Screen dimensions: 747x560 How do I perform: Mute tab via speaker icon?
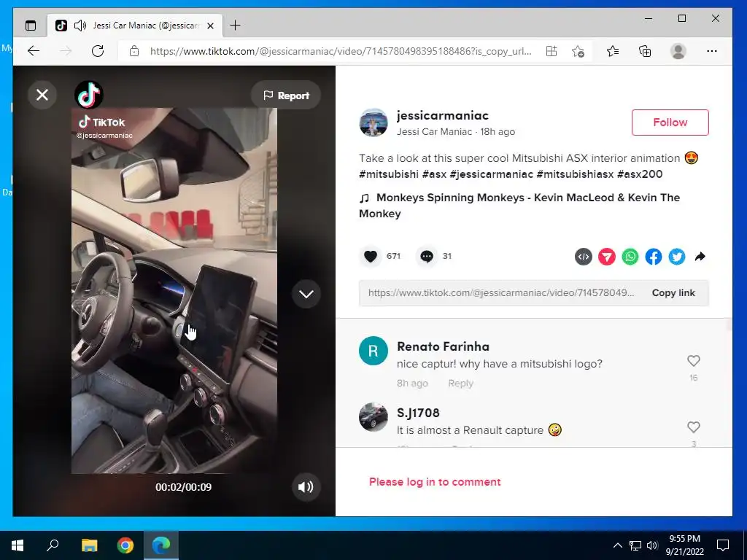coord(80,26)
